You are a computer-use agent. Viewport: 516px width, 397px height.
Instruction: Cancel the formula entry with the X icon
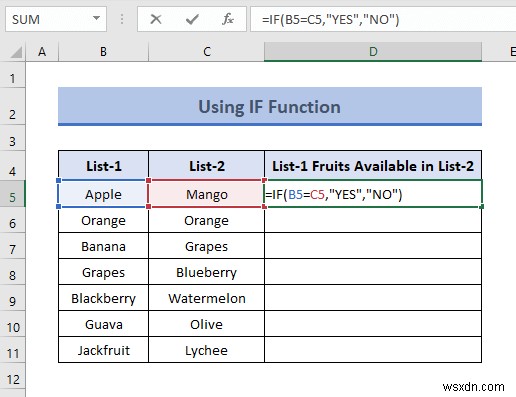(156, 19)
